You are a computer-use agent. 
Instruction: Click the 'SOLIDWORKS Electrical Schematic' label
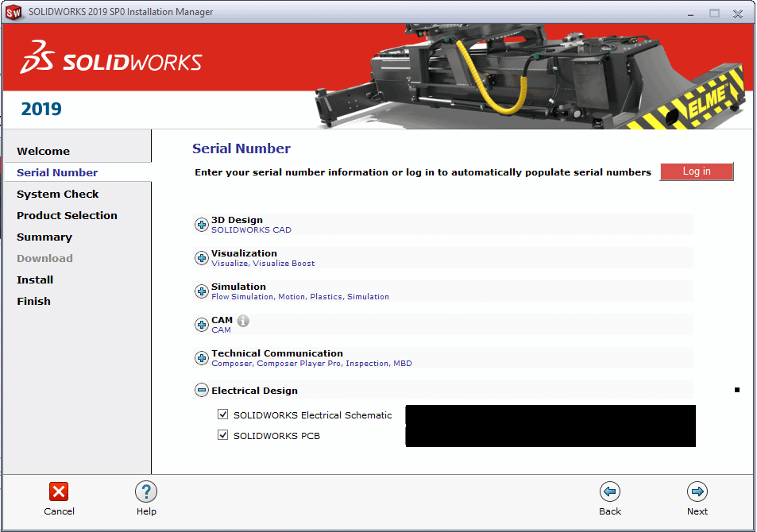point(313,415)
